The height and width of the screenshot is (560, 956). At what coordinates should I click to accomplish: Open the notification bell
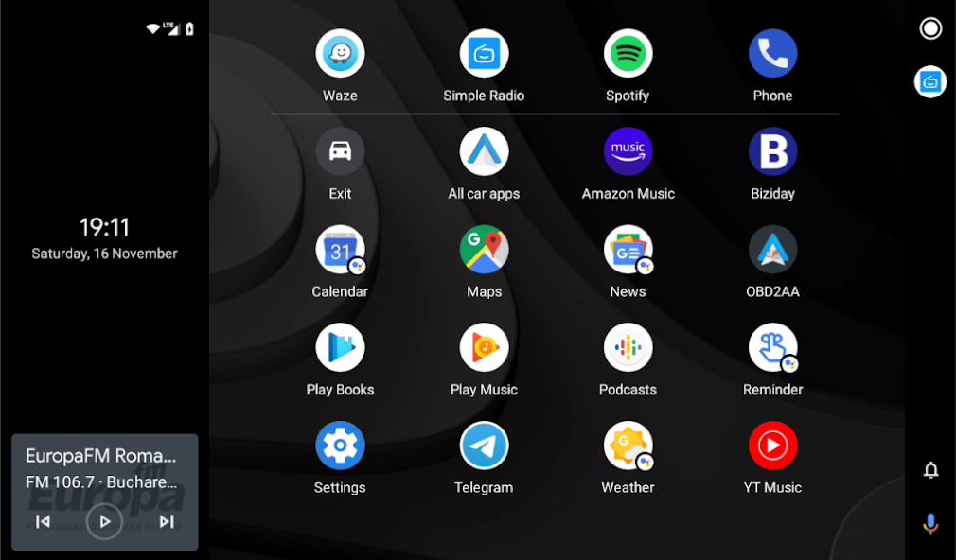coord(929,469)
